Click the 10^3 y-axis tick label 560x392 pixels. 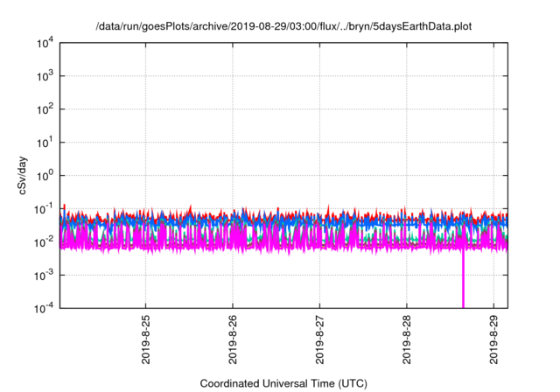[45, 76]
